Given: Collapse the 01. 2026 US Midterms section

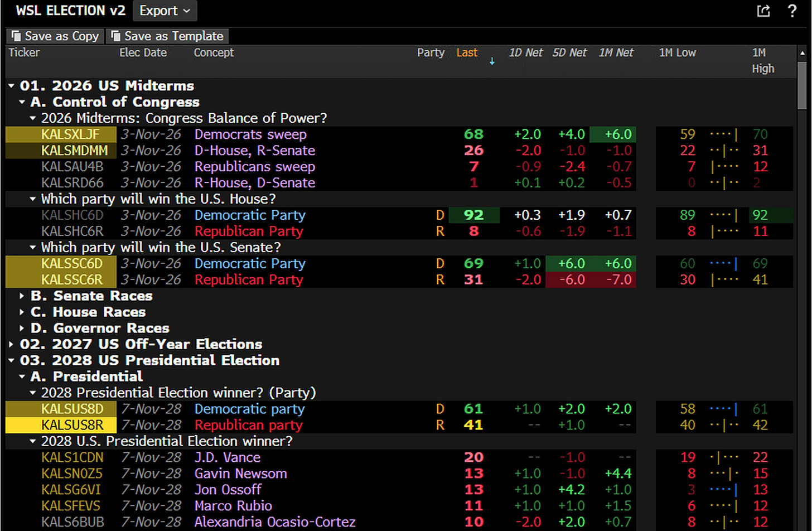Looking at the screenshot, I should [12, 86].
